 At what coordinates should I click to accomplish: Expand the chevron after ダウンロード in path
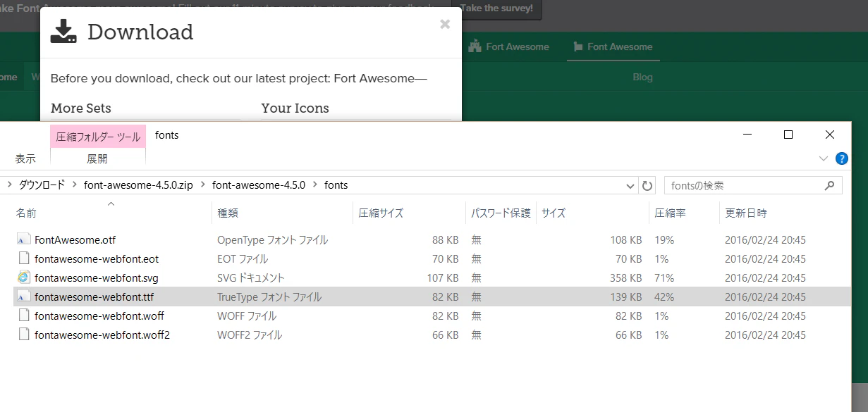click(x=75, y=185)
